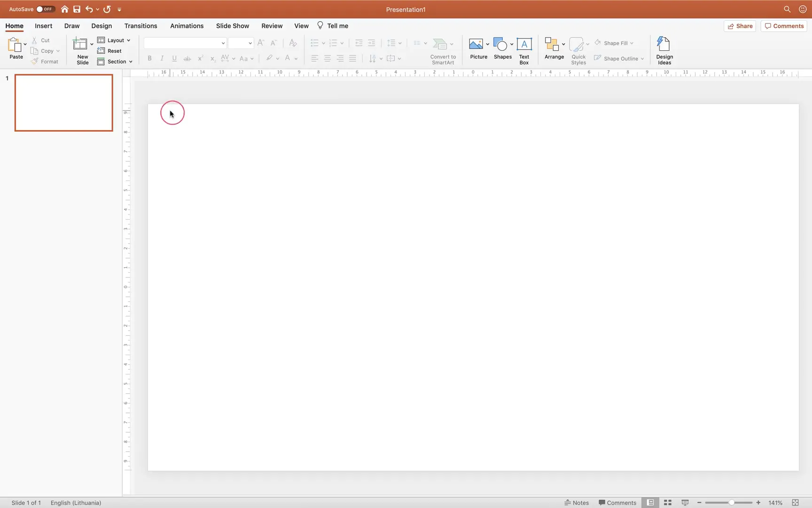Open the Shape Fill dropdown
Image resolution: width=812 pixels, height=508 pixels.
614,43
